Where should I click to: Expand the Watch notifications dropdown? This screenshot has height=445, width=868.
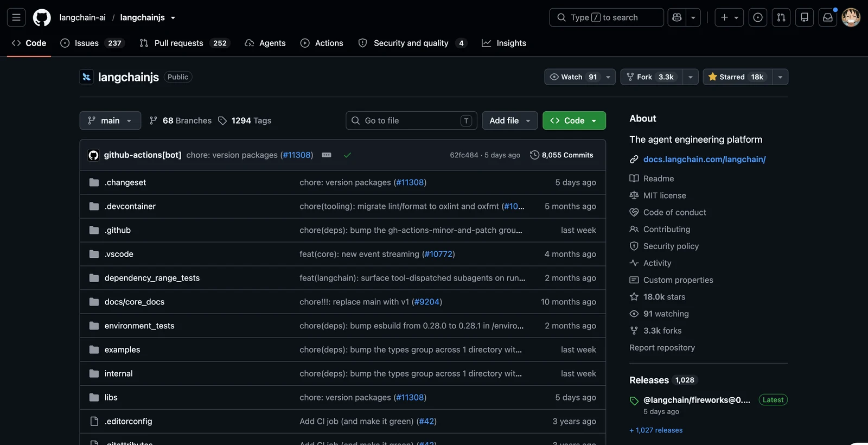580,77
